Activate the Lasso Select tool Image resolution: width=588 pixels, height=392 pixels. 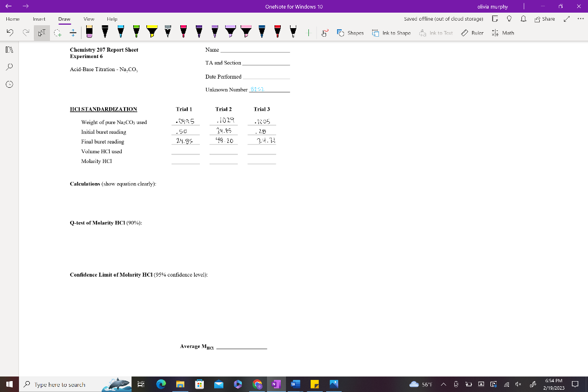[x=57, y=33]
